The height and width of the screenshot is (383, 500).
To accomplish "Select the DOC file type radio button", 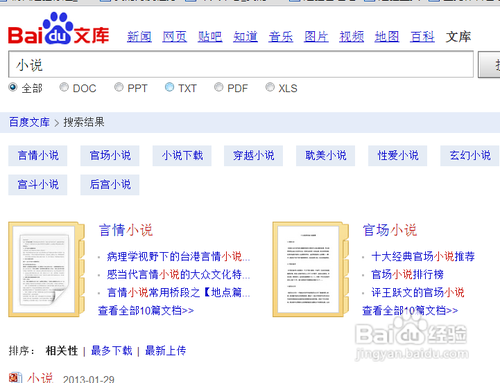I will 64,87.
